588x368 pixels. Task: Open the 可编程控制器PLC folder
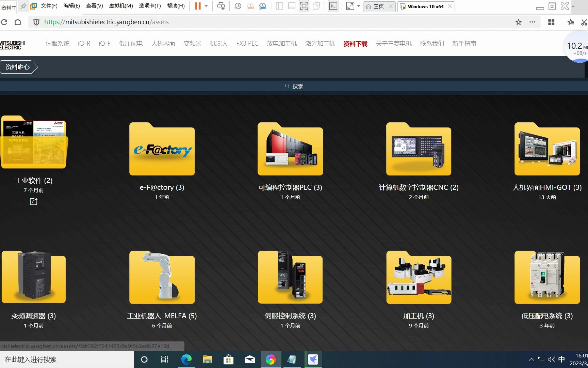coord(290,149)
